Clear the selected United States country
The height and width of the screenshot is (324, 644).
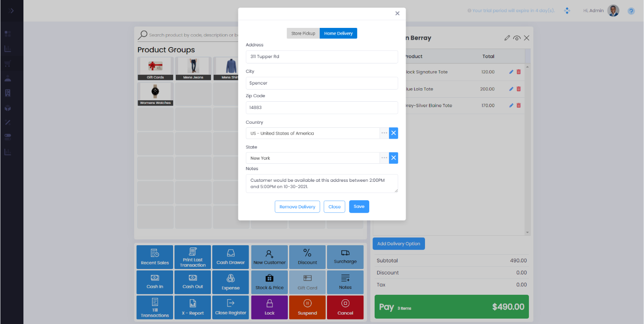click(394, 133)
